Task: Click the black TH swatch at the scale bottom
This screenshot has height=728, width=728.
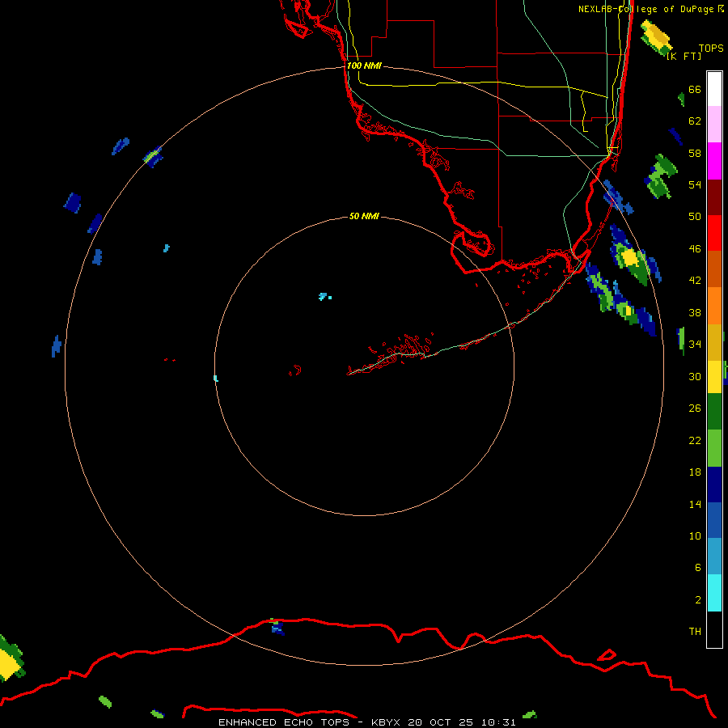Action: click(x=714, y=629)
